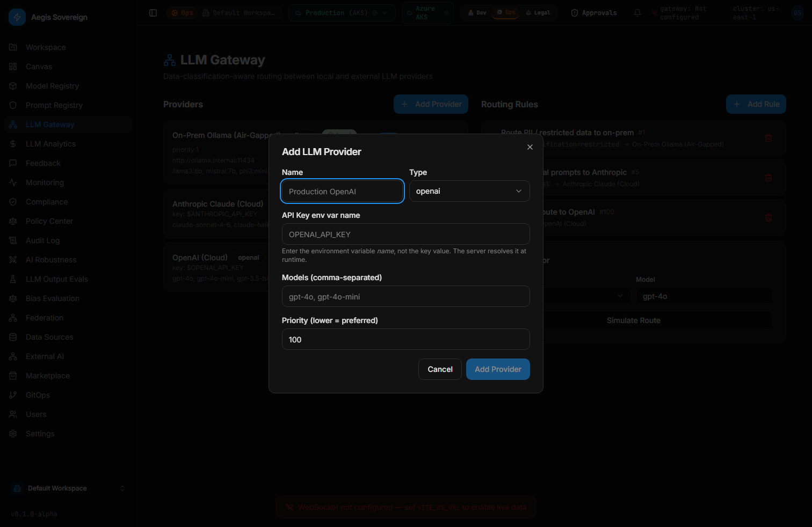Expand the Default Workspace switcher at sidebar bottom
Image resolution: width=812 pixels, height=527 pixels.
click(68, 488)
